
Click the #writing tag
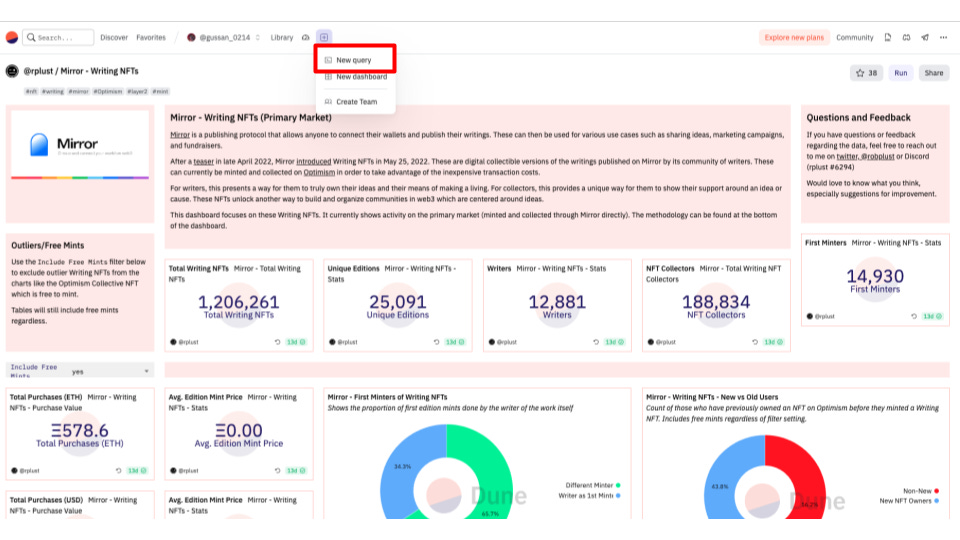[53, 91]
